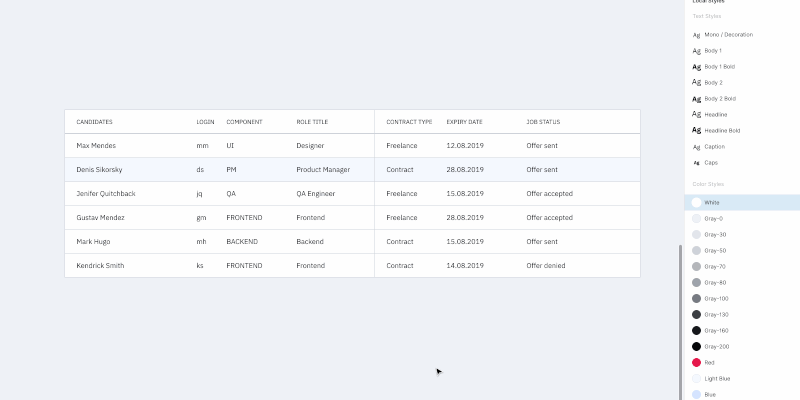Select the Gray-200 black swatch
800x400 pixels.
696,346
